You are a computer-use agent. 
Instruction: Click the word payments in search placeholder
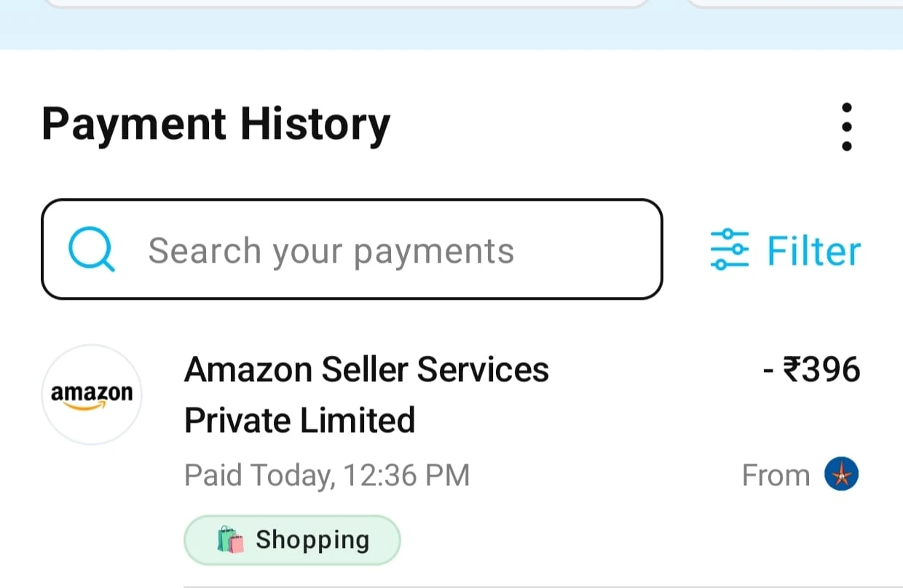tap(434, 252)
